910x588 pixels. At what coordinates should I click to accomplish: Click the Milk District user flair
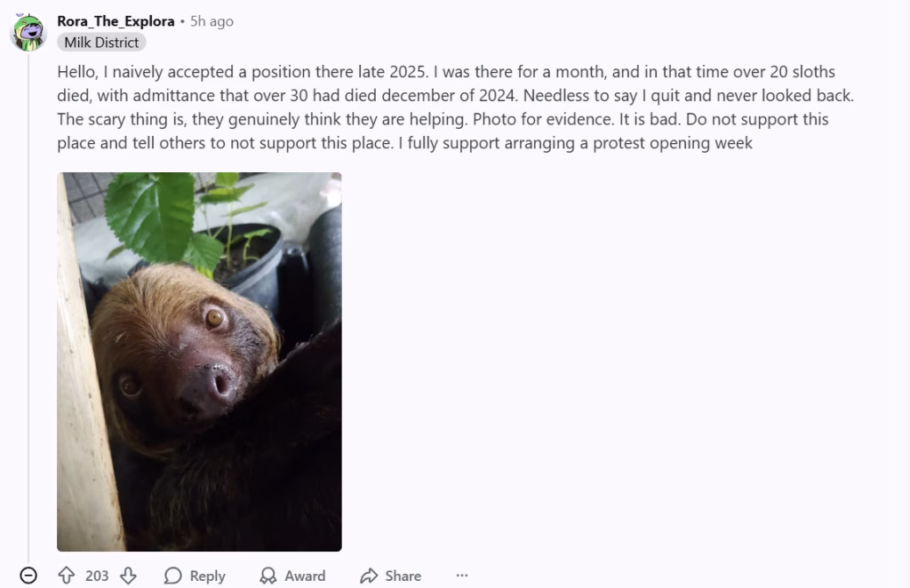click(x=101, y=43)
